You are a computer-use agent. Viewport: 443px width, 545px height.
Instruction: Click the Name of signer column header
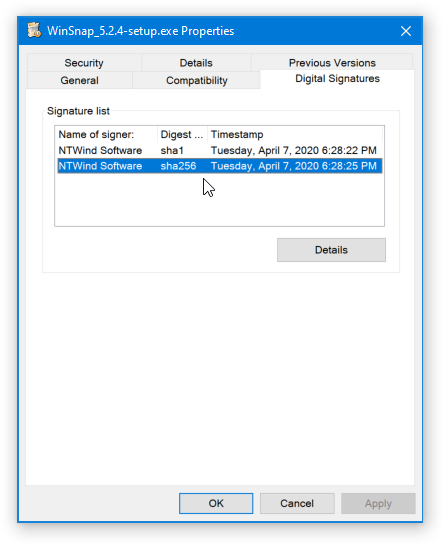[x=106, y=135]
